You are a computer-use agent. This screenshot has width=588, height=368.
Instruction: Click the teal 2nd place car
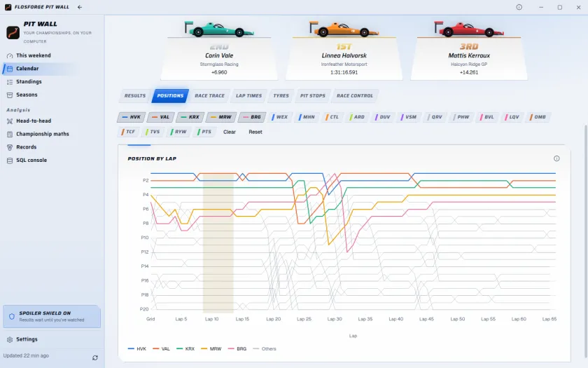pyautogui.click(x=219, y=29)
